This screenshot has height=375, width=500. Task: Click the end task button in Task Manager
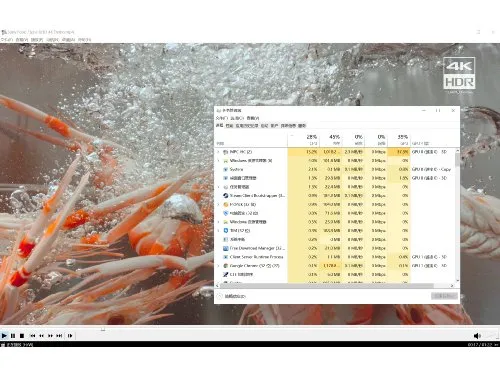tap(444, 296)
